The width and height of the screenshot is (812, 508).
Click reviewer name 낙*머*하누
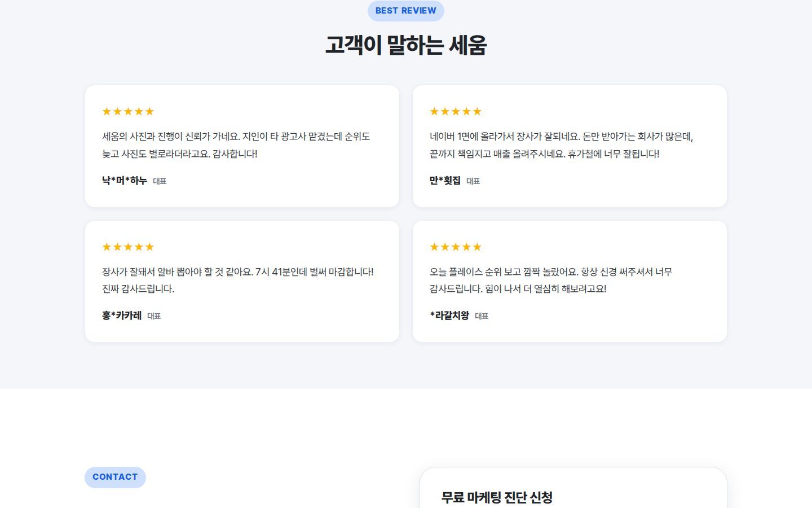[125, 181]
